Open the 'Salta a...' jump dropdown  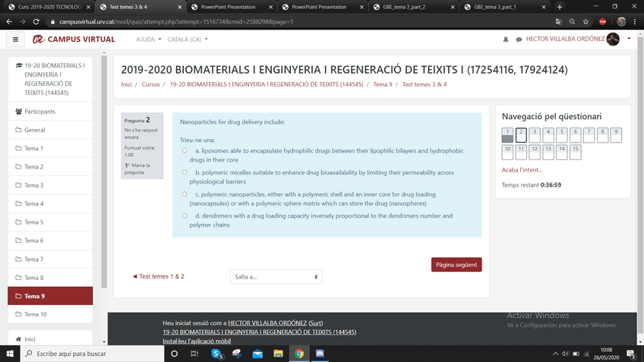tap(276, 276)
